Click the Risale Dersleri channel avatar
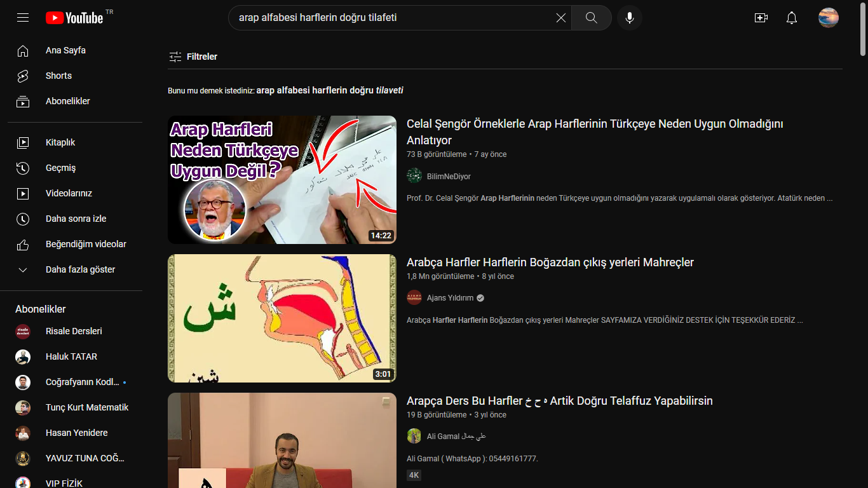The height and width of the screenshot is (488, 868). 23,331
